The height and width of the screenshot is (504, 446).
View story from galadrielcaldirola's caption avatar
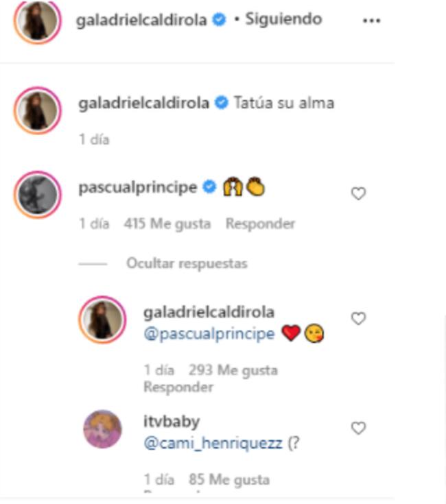click(38, 110)
